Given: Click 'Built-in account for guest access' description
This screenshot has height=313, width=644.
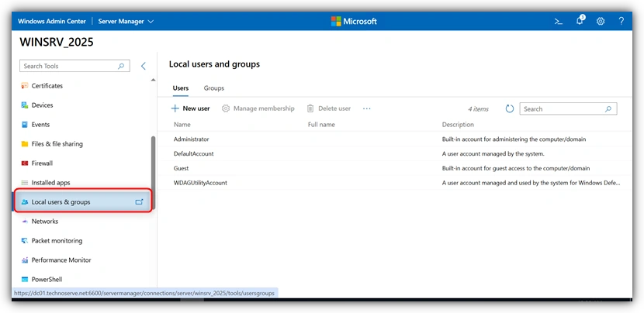Looking at the screenshot, I should tap(516, 168).
